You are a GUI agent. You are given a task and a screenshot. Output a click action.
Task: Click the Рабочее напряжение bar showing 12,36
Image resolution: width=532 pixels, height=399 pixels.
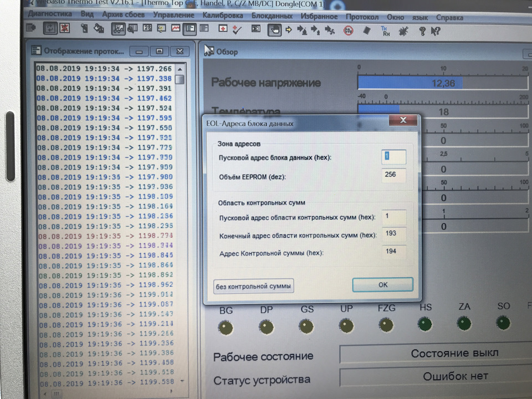(x=442, y=83)
